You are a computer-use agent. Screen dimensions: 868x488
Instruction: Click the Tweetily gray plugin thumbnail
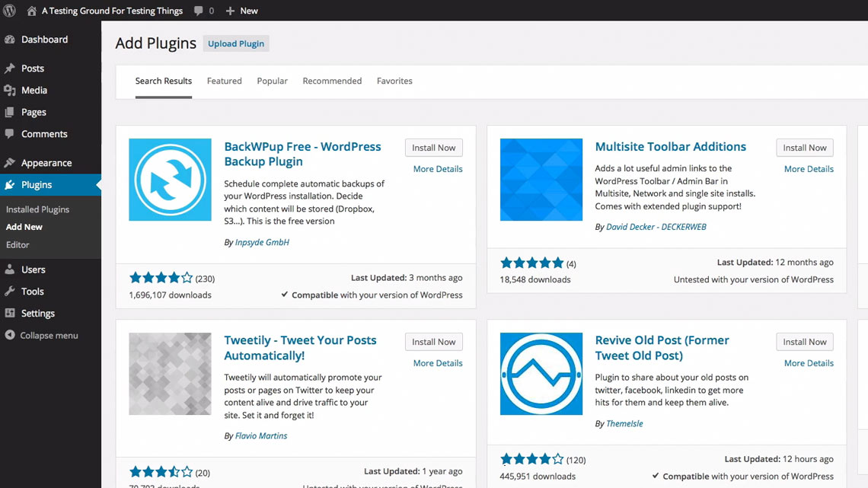pyautogui.click(x=170, y=374)
